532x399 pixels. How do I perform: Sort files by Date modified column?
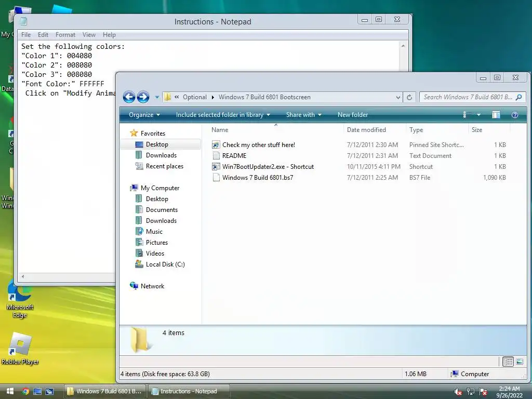[366, 129]
